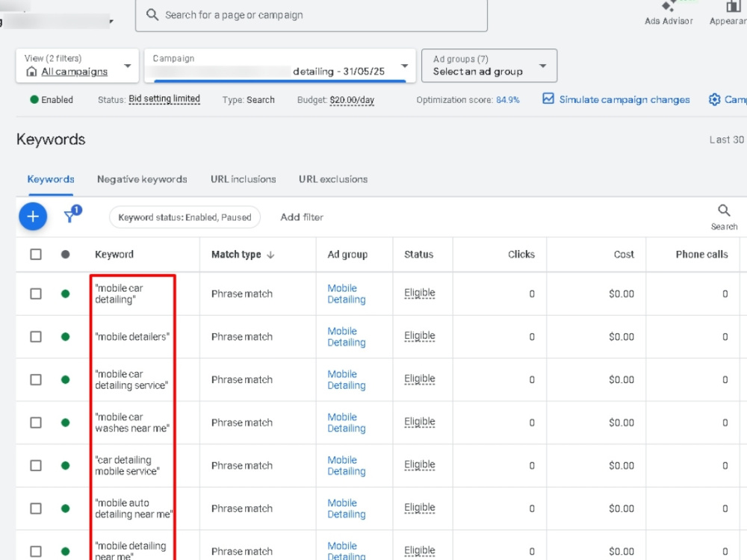Viewport: 747px width, 560px height.
Task: Sort by the Clicks column header
Action: (x=521, y=255)
